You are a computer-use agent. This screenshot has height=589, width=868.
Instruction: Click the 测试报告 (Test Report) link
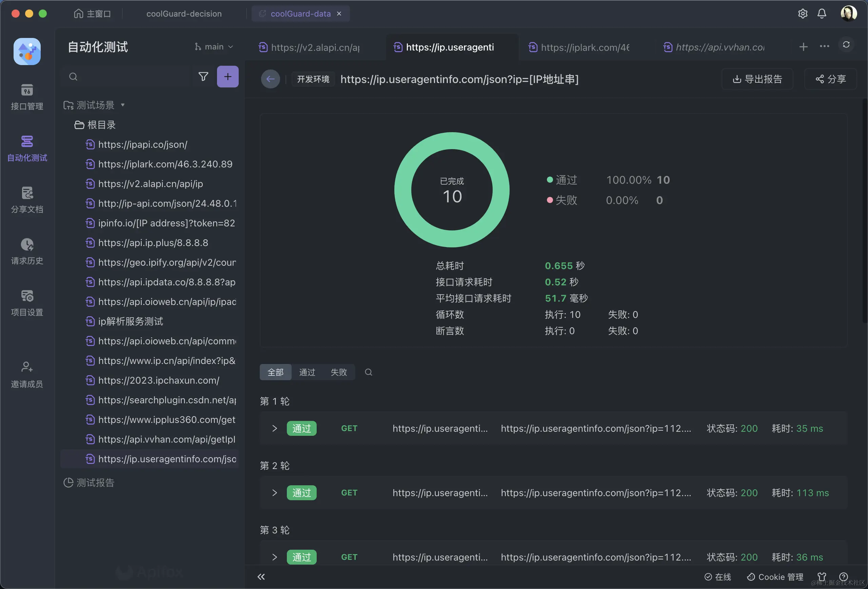point(95,482)
